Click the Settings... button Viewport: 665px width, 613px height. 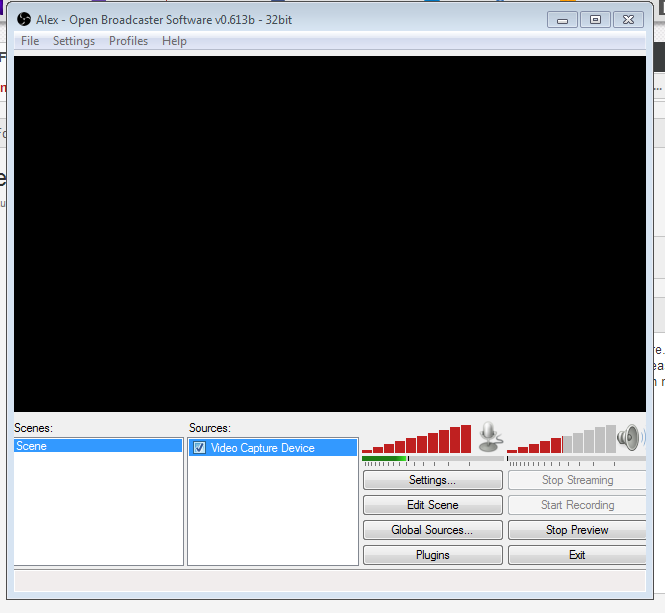pyautogui.click(x=433, y=480)
